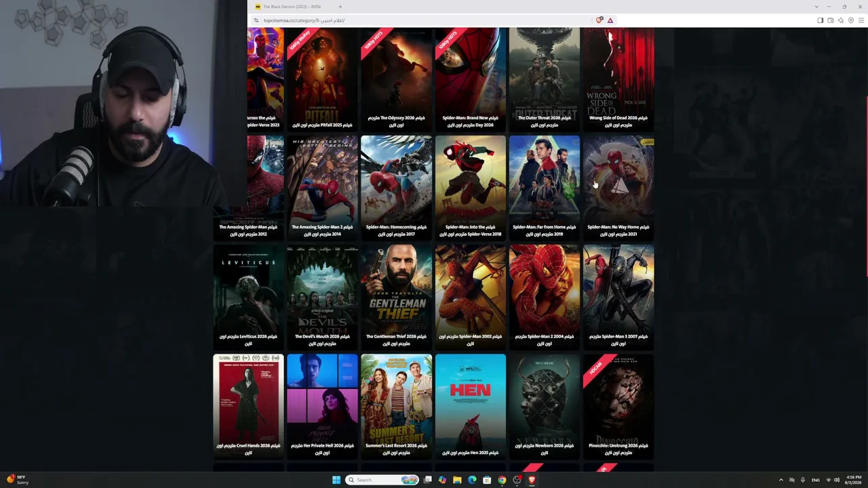This screenshot has height=488, width=868.
Task: Open the Newborn 2026 movie poster
Action: point(545,406)
